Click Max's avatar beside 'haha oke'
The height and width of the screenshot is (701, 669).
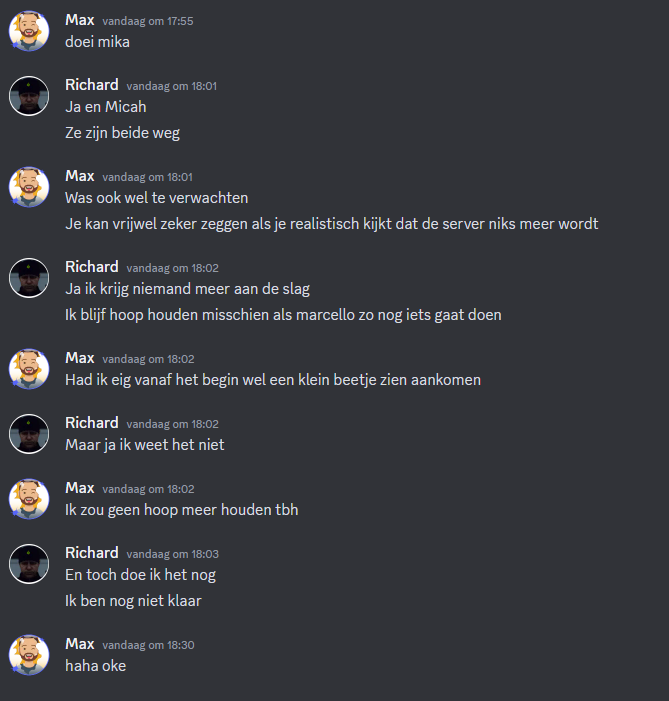coord(29,655)
